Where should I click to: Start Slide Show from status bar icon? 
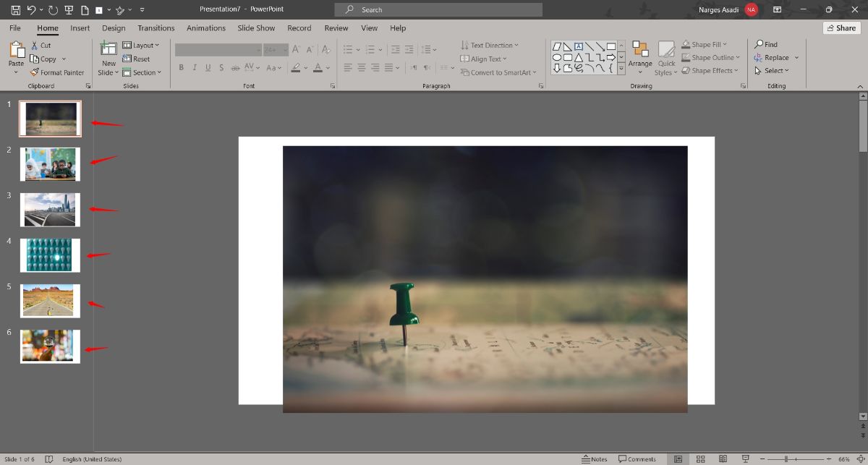[745, 459]
